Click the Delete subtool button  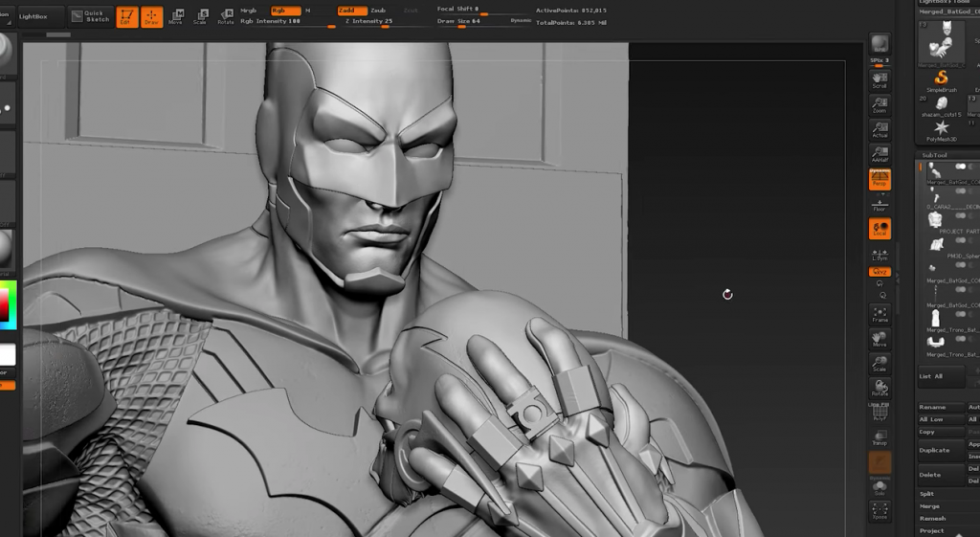pos(941,475)
